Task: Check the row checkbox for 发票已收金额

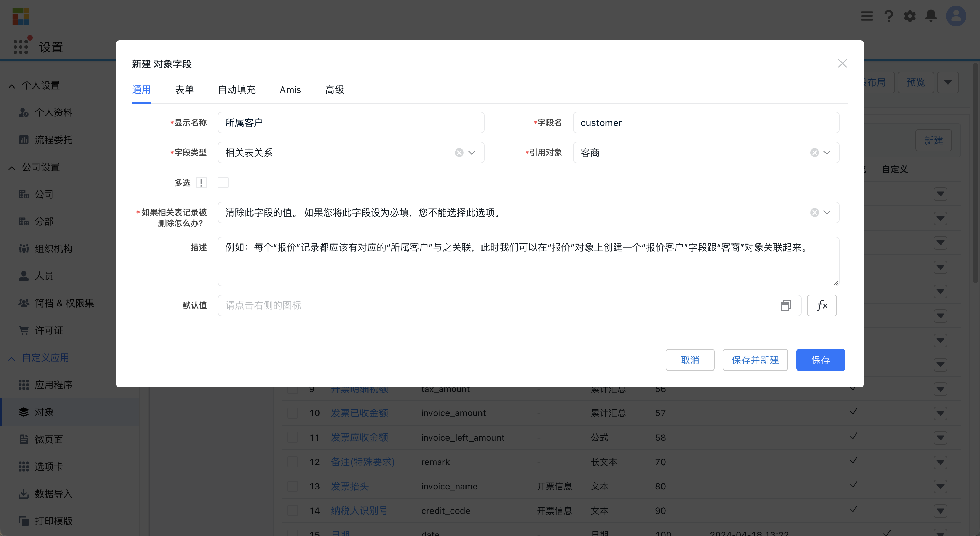Action: [292, 413]
